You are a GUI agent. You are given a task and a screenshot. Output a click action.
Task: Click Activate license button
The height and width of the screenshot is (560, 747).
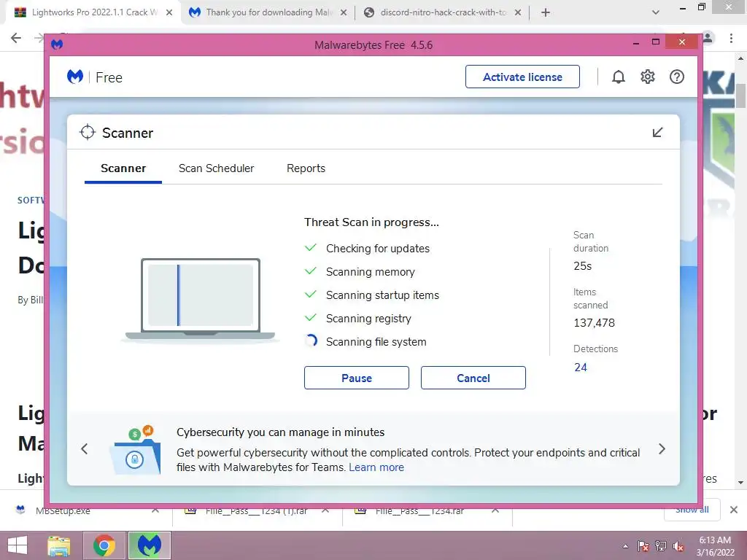coord(522,77)
